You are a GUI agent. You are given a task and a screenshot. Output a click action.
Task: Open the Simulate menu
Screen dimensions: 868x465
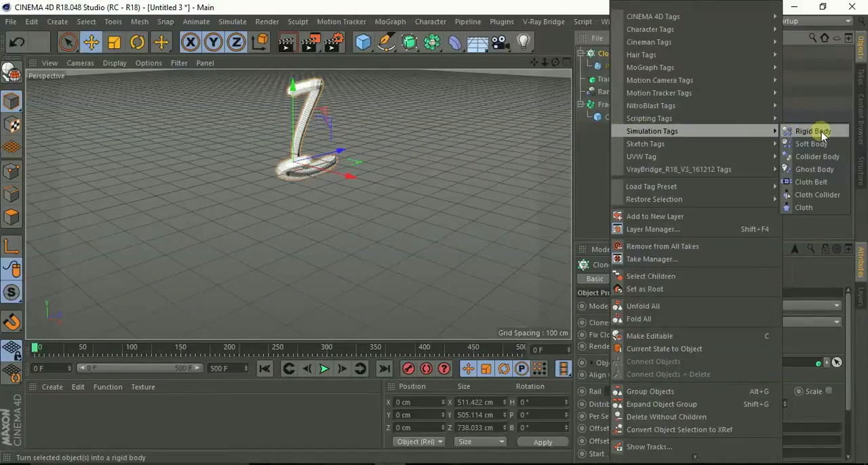(x=232, y=22)
